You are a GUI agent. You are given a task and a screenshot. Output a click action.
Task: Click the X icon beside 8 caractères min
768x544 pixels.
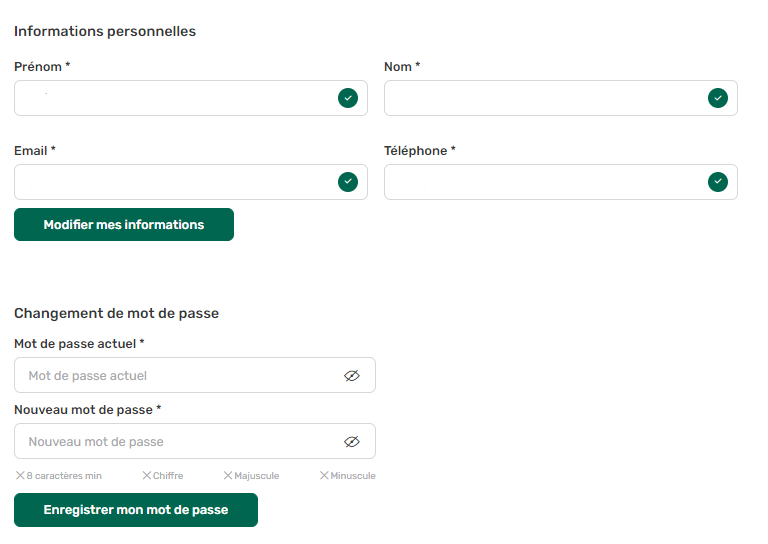click(x=20, y=475)
